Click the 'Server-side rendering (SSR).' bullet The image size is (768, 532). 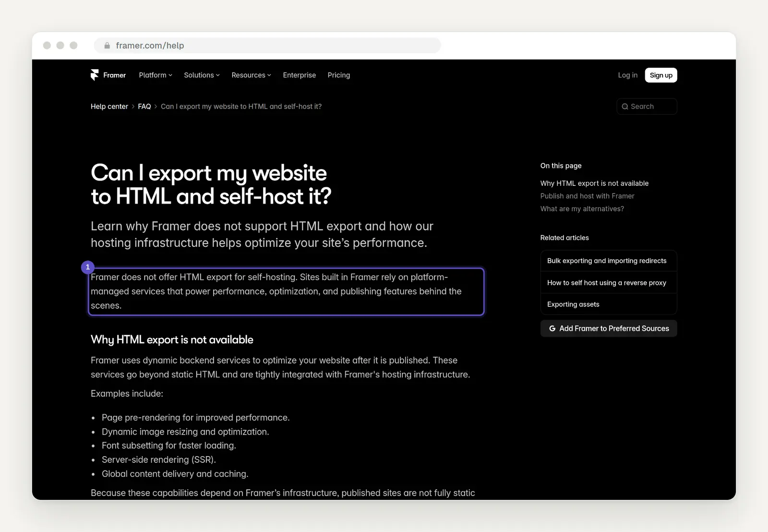[x=159, y=460]
